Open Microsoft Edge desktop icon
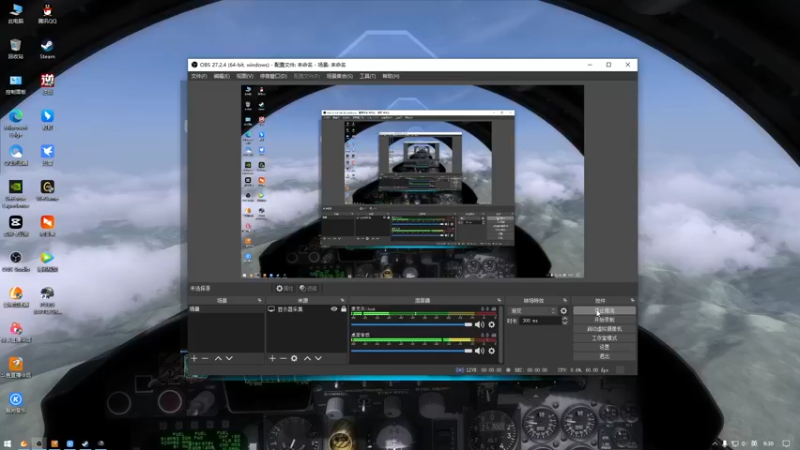 coord(16,123)
